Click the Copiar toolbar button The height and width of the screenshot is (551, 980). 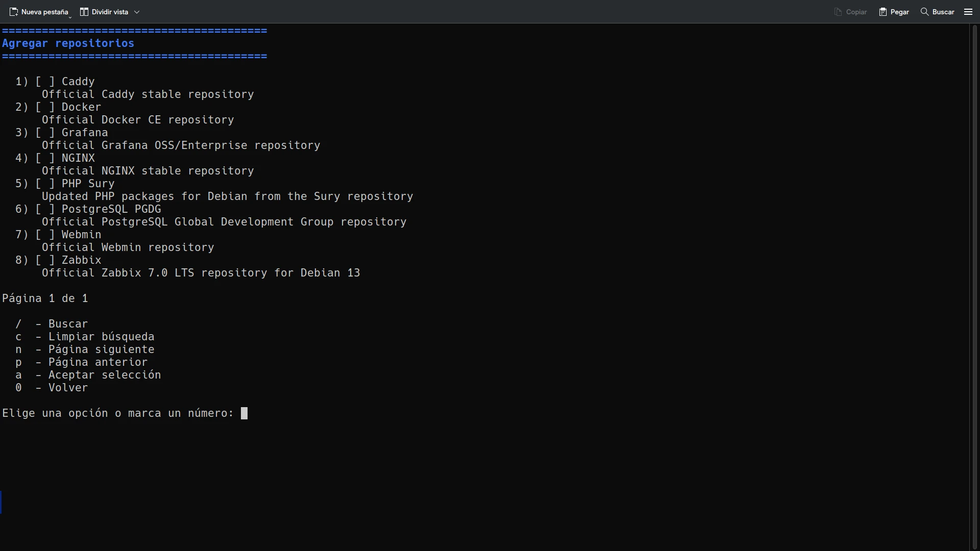[x=850, y=12]
